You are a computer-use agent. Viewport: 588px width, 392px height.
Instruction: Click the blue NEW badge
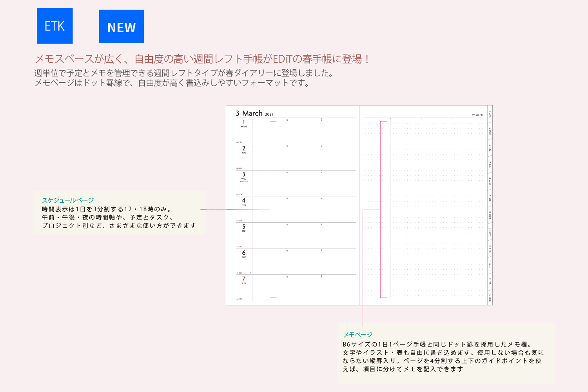pyautogui.click(x=122, y=27)
